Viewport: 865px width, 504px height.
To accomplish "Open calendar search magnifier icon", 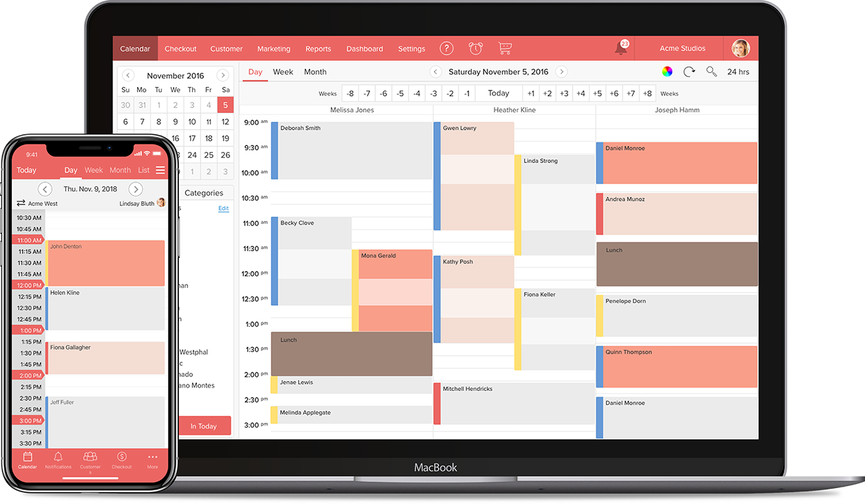I will tap(712, 72).
